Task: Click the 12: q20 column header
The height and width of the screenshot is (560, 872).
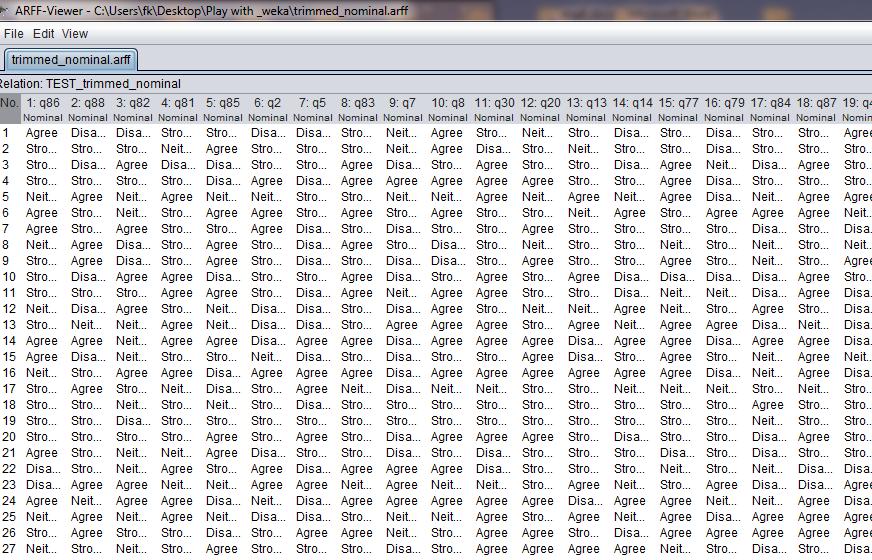Action: pyautogui.click(x=541, y=109)
